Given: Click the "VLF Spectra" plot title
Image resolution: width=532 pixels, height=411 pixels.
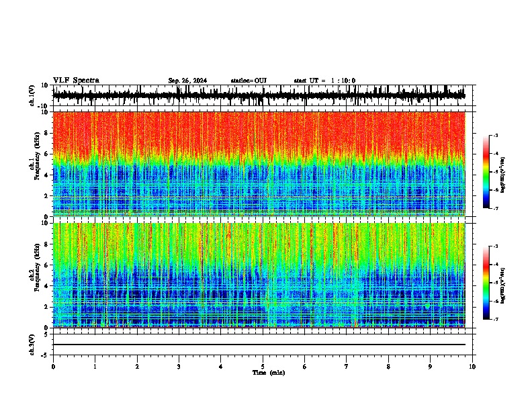Looking at the screenshot, I should (76, 81).
